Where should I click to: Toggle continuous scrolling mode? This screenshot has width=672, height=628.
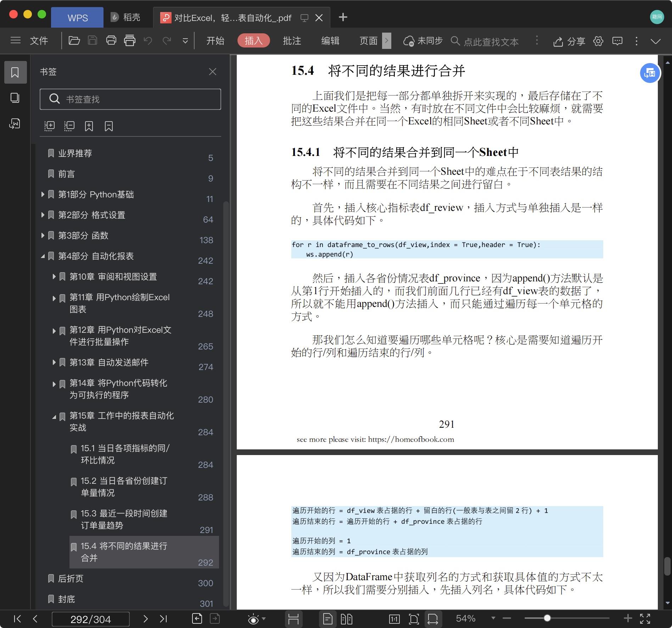[x=293, y=619]
